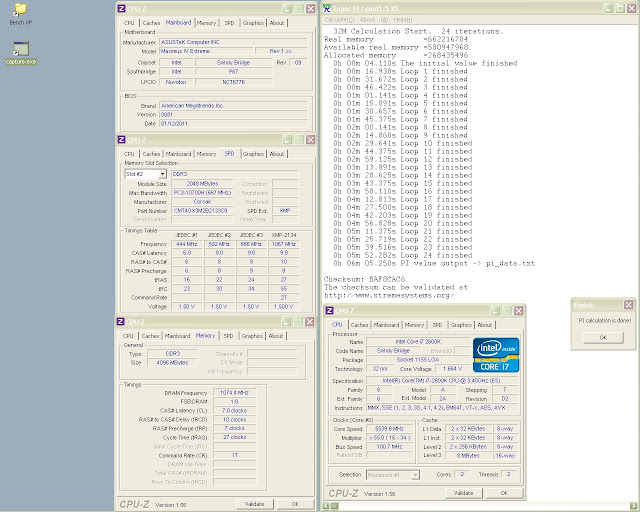
Task: Click the Corsair manufacturer field in SPD
Action: 202,202
